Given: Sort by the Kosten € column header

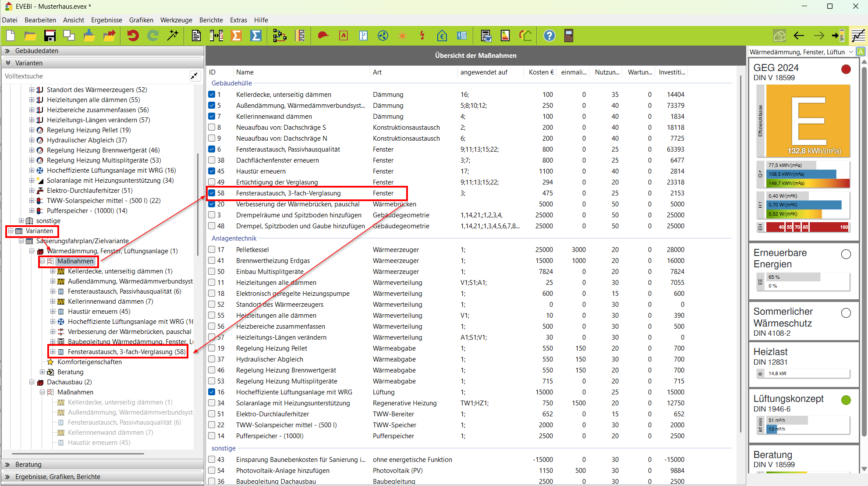Looking at the screenshot, I should 541,72.
